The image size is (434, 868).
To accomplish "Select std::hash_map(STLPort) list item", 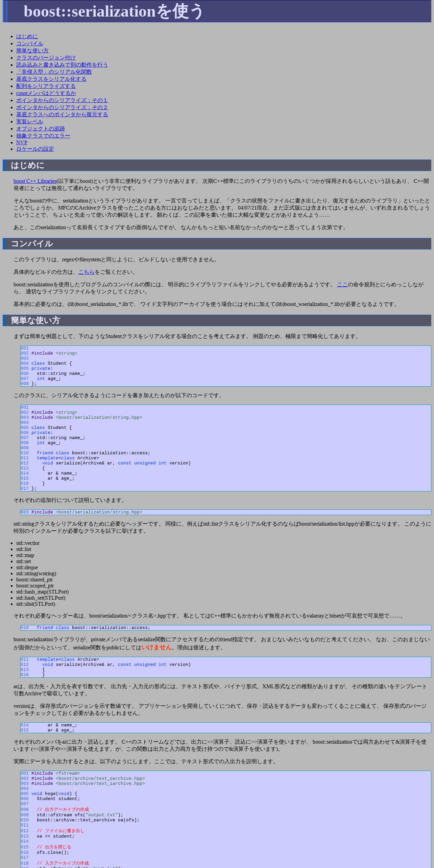I will coord(42,592).
